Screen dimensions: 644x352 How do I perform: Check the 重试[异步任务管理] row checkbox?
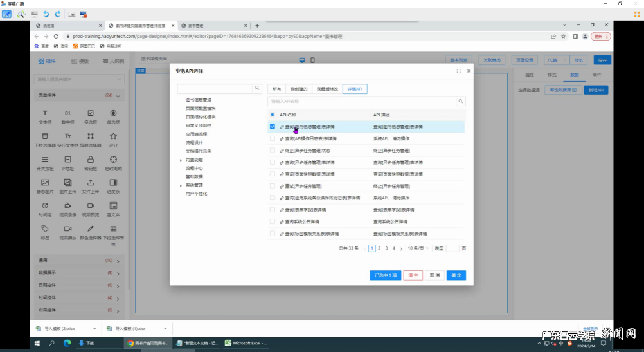coord(273,186)
